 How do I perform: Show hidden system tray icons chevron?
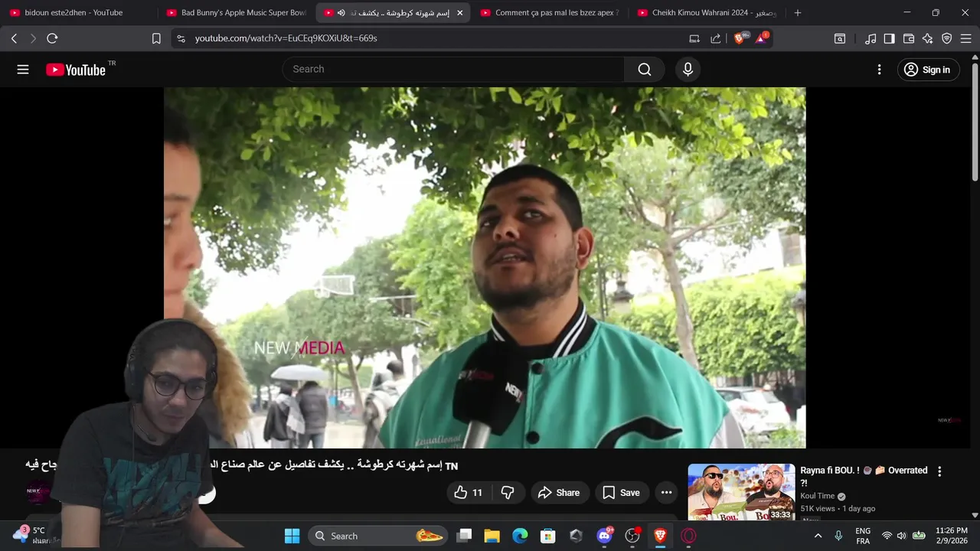click(x=818, y=536)
